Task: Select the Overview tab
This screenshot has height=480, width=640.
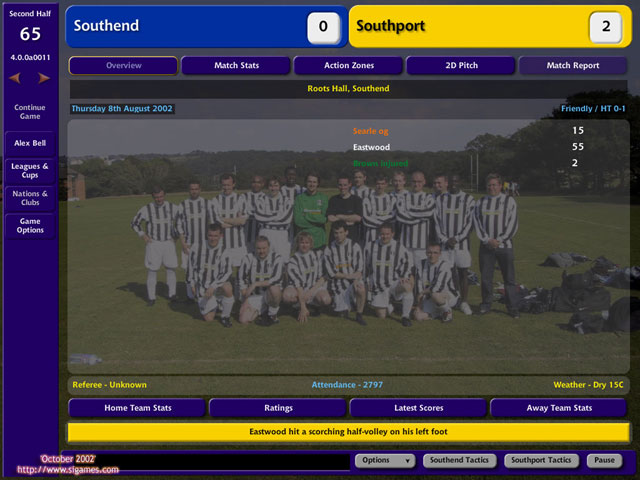Action: pos(123,65)
